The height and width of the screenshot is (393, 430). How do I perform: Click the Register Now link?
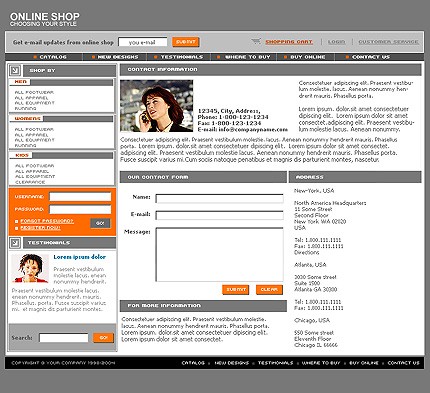[40, 228]
